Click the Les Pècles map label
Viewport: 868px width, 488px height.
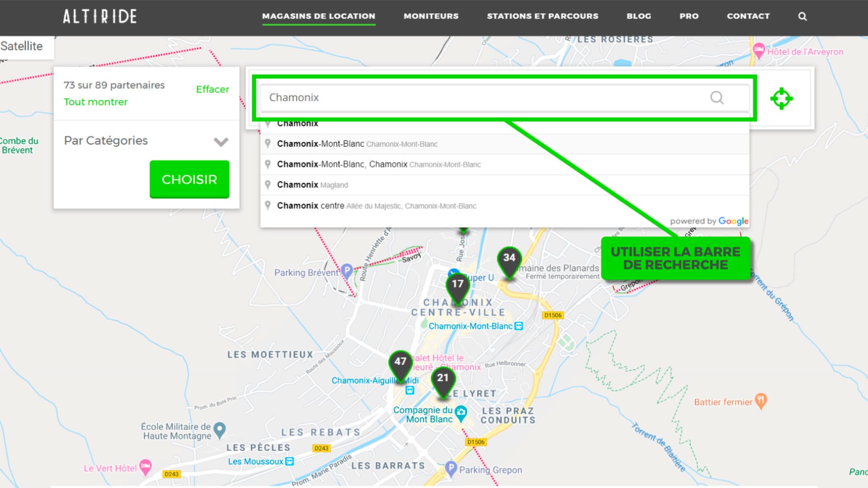tap(259, 448)
